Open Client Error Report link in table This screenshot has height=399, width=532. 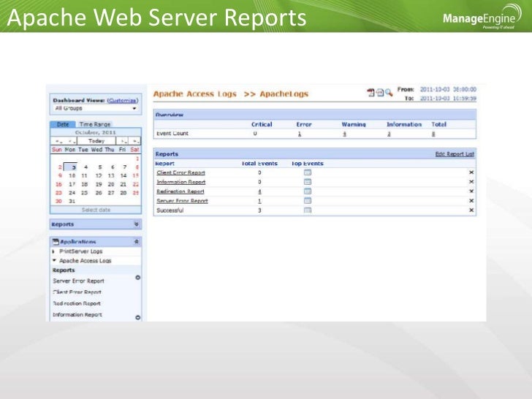coord(180,172)
